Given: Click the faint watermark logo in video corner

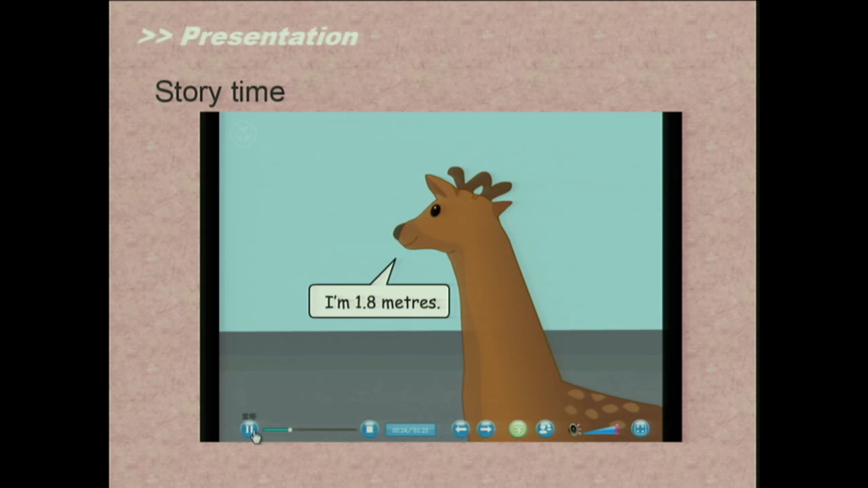Looking at the screenshot, I should click(243, 134).
